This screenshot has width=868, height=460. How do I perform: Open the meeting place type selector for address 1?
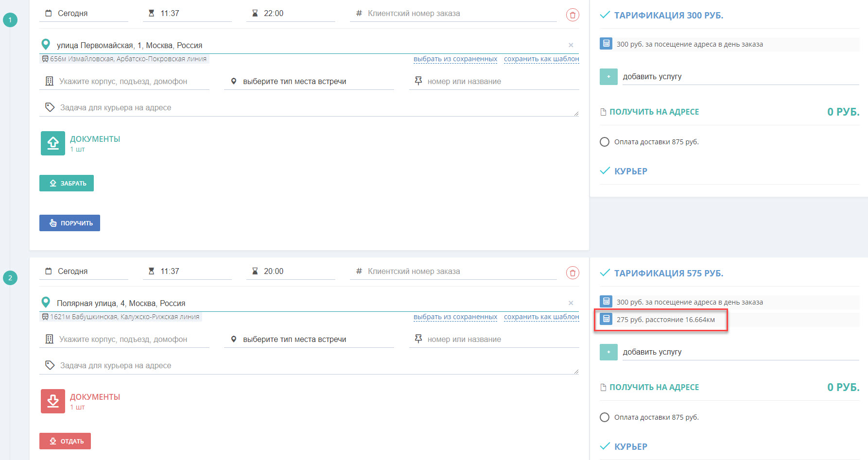point(309,82)
